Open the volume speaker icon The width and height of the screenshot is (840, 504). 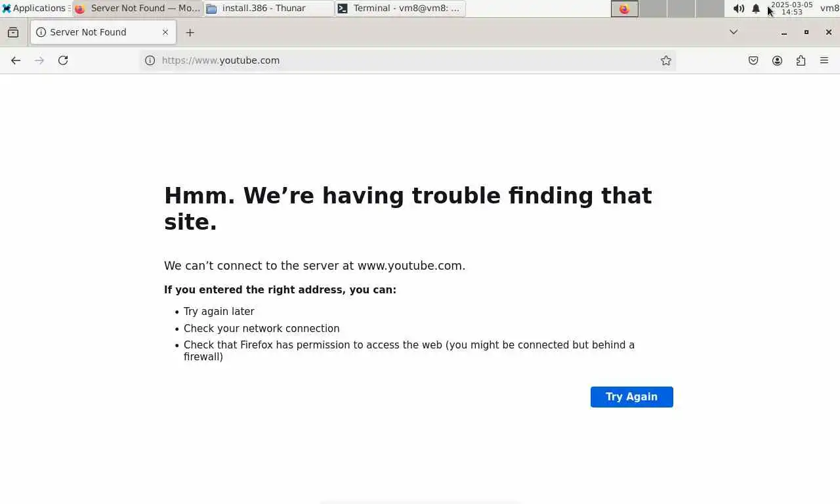click(738, 9)
